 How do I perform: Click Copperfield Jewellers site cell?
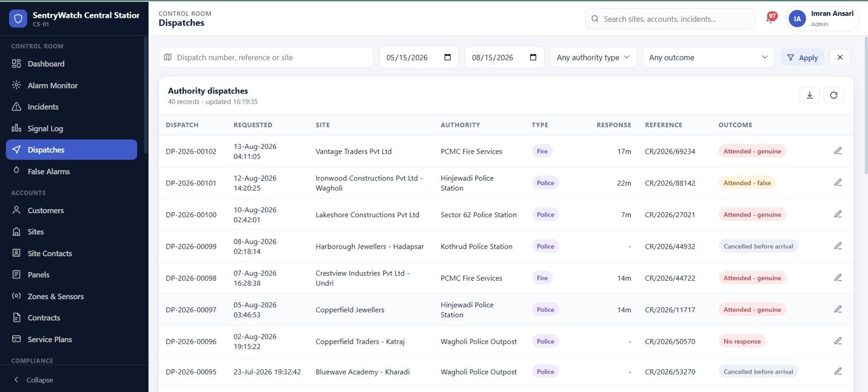tap(350, 309)
